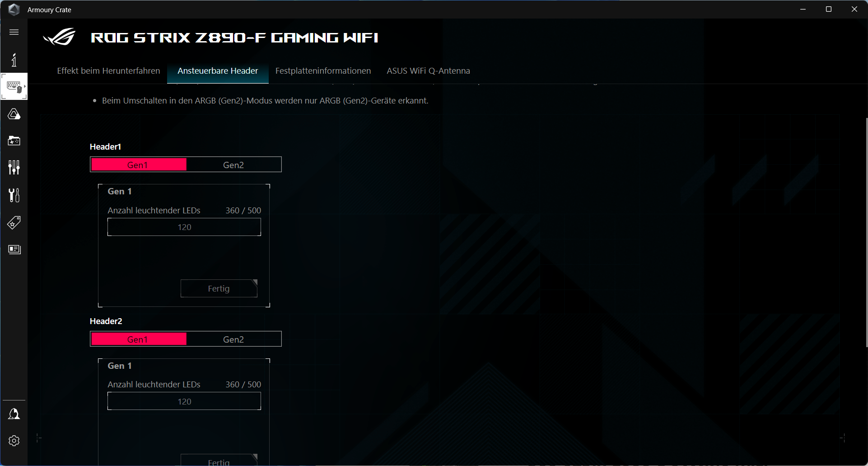The width and height of the screenshot is (868, 466).
Task: Open the Festplatteninformationen tab
Action: (323, 71)
